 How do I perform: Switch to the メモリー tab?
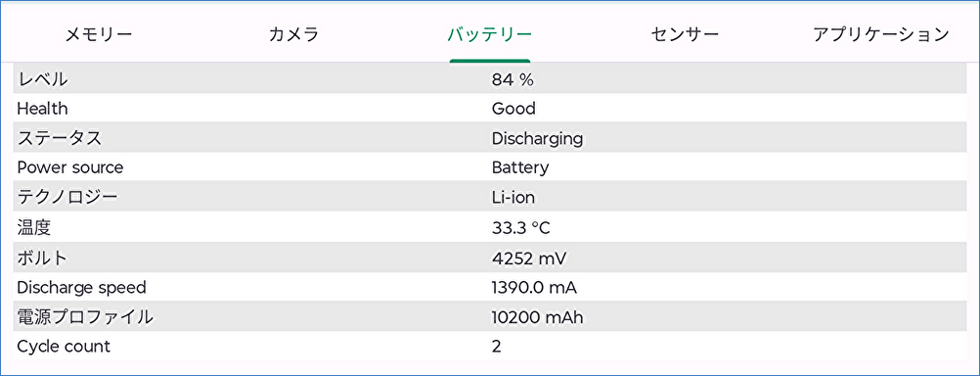[99, 34]
